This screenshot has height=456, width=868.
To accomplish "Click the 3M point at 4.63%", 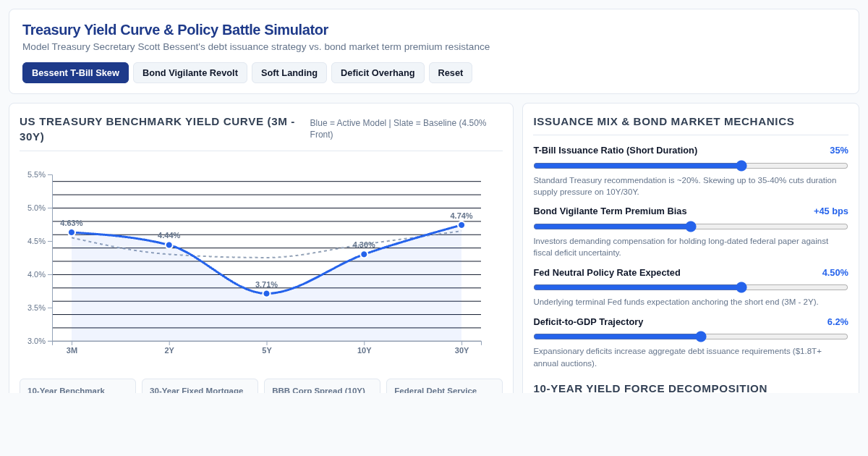I will (72, 232).
